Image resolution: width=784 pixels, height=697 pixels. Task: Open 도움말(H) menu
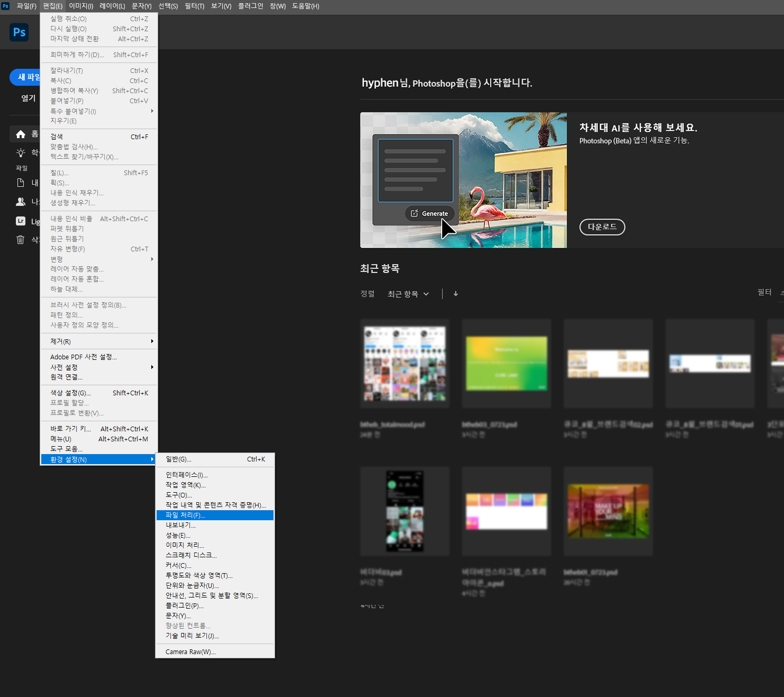(x=306, y=6)
